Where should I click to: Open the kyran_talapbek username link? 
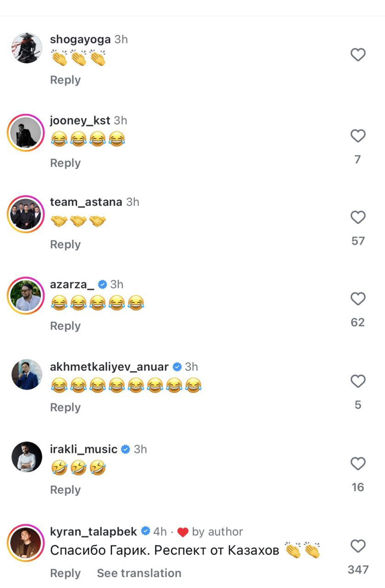point(93,532)
